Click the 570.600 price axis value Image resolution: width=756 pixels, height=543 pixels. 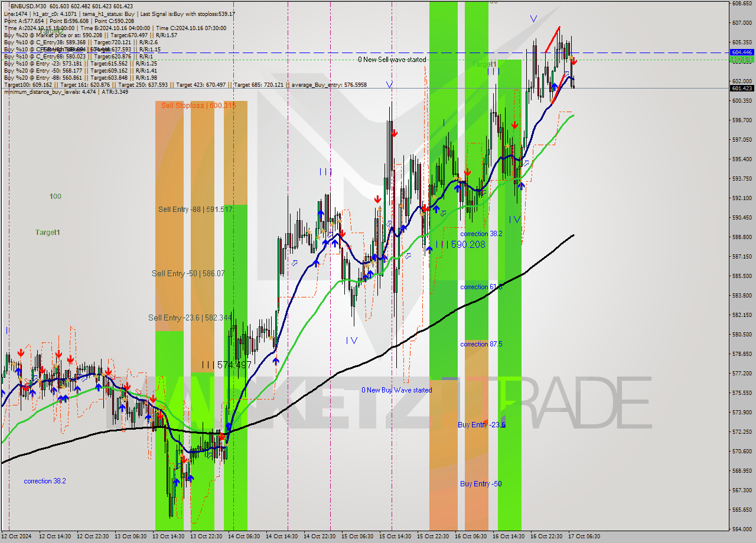742,452
